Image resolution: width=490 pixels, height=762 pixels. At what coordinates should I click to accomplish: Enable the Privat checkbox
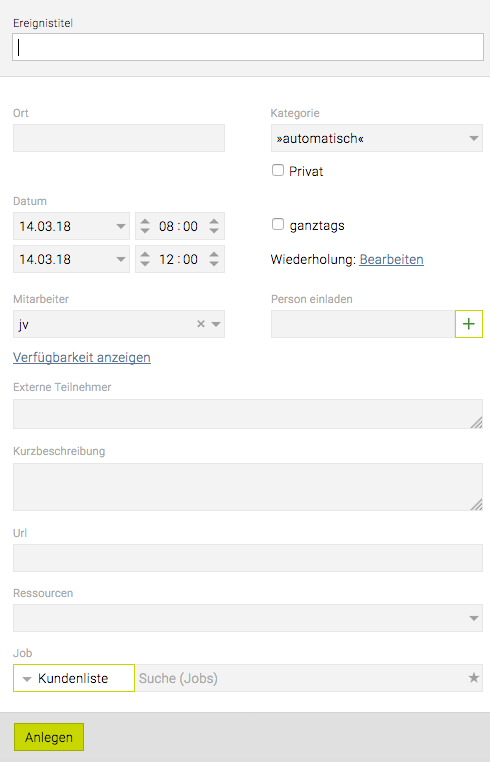(278, 170)
